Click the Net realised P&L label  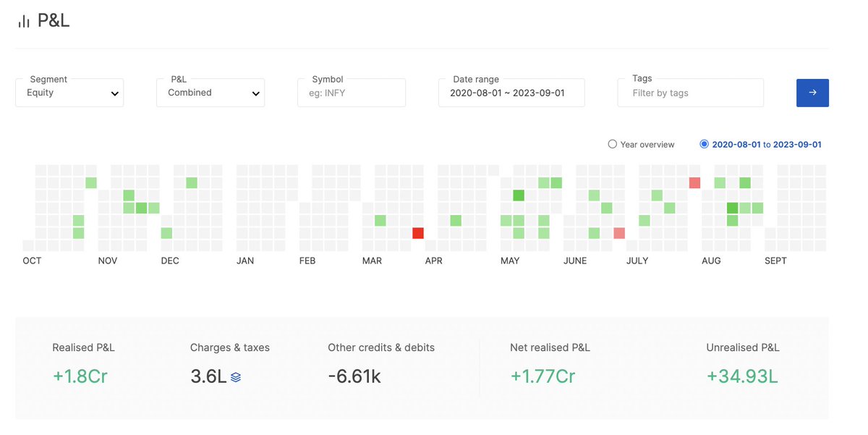550,347
